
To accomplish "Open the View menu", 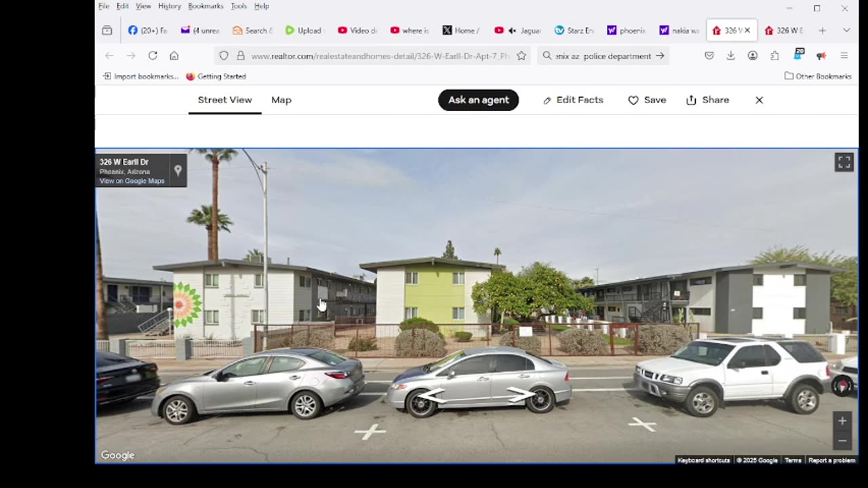I will [x=143, y=6].
